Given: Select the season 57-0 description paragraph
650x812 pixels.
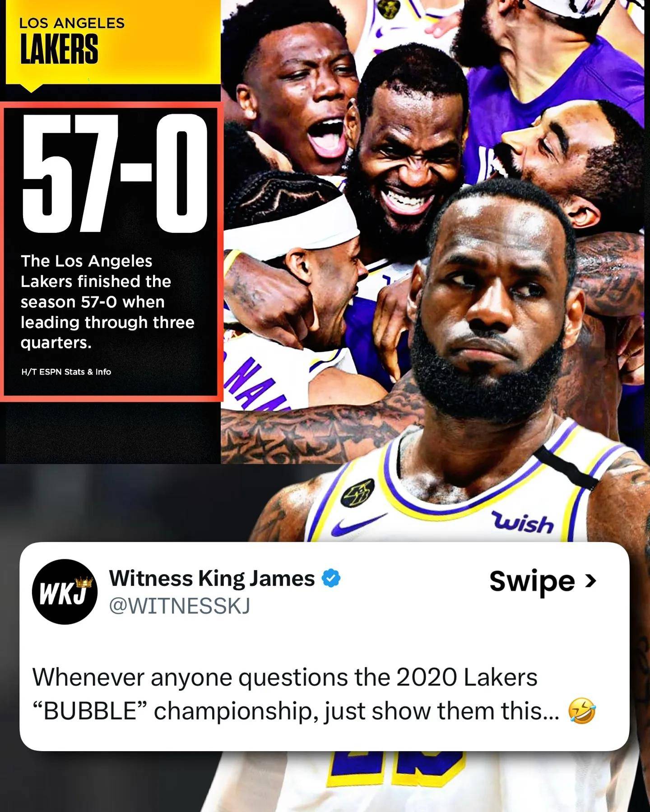Looking at the screenshot, I should coord(107,302).
